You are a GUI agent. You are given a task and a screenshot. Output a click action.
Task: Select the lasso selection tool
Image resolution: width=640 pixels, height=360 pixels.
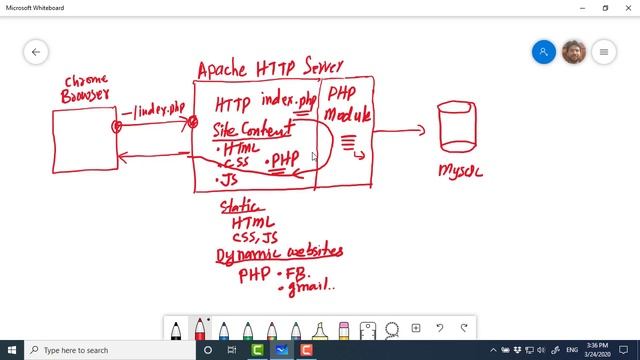pyautogui.click(x=392, y=330)
